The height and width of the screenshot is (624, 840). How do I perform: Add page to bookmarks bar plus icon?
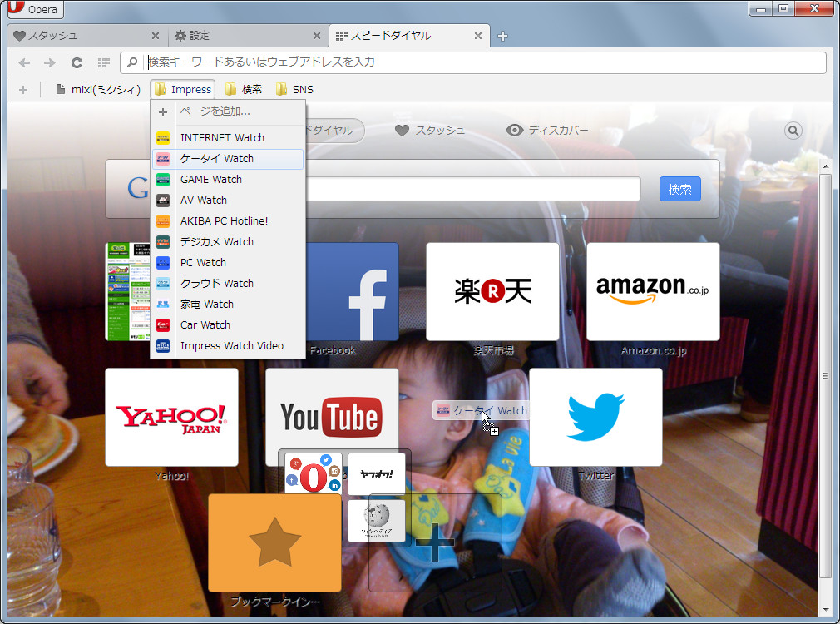pyautogui.click(x=23, y=90)
